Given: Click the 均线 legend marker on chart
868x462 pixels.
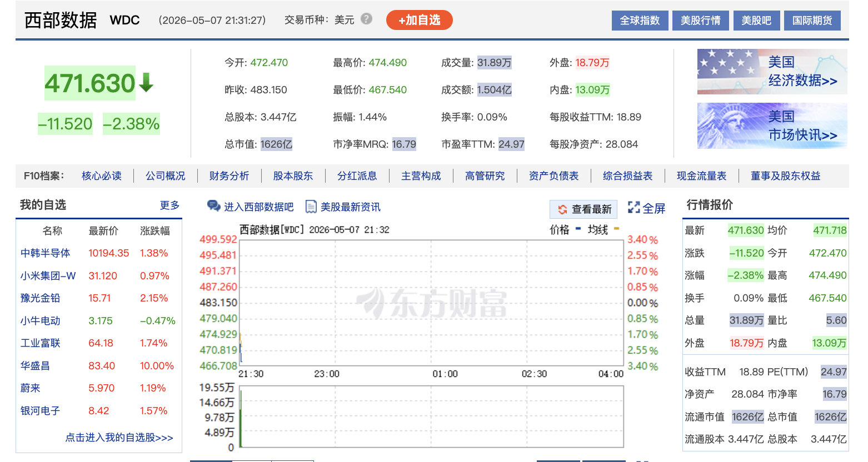Looking at the screenshot, I should click(x=616, y=229).
